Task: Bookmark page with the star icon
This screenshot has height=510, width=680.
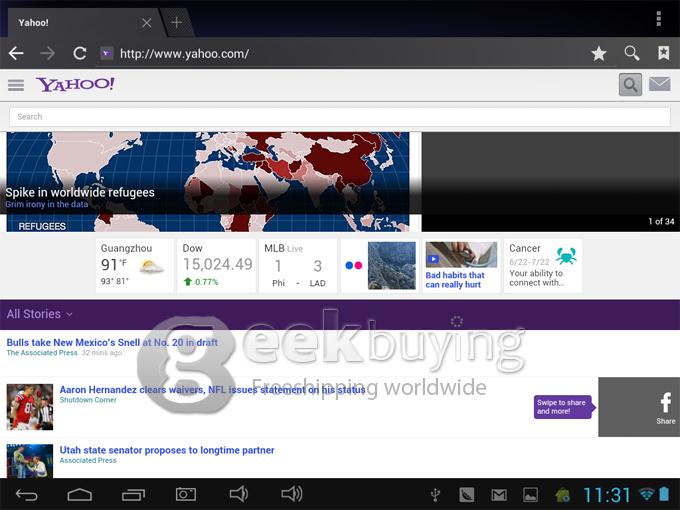Action: 598,53
